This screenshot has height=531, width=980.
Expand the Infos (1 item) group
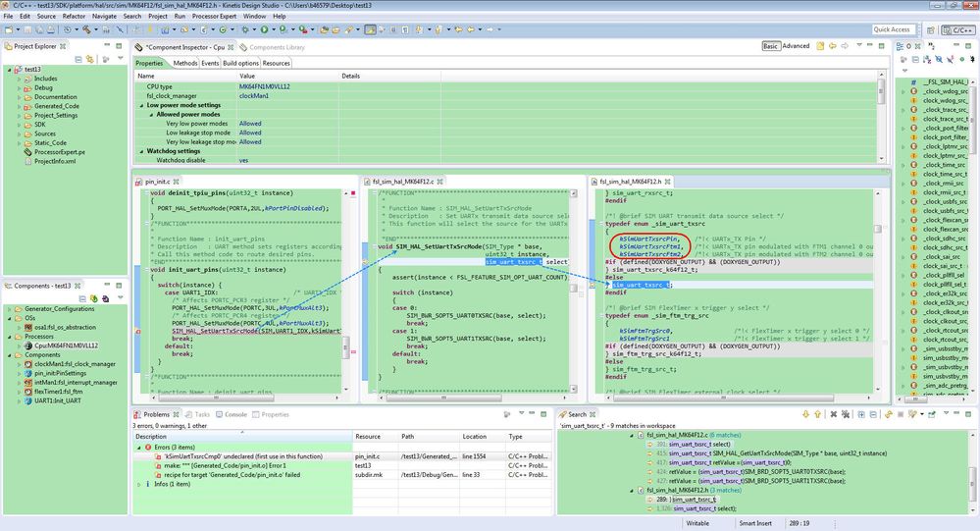tap(139, 484)
